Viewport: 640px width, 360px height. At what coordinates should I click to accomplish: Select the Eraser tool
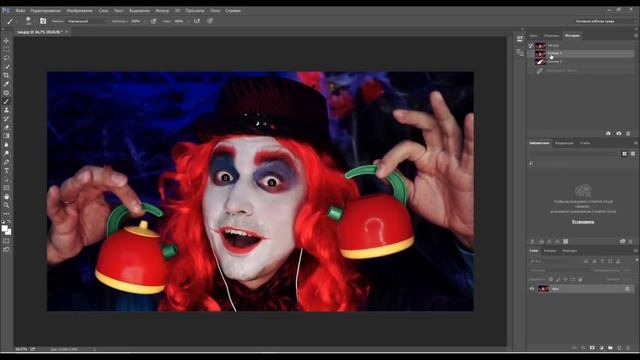[6, 127]
